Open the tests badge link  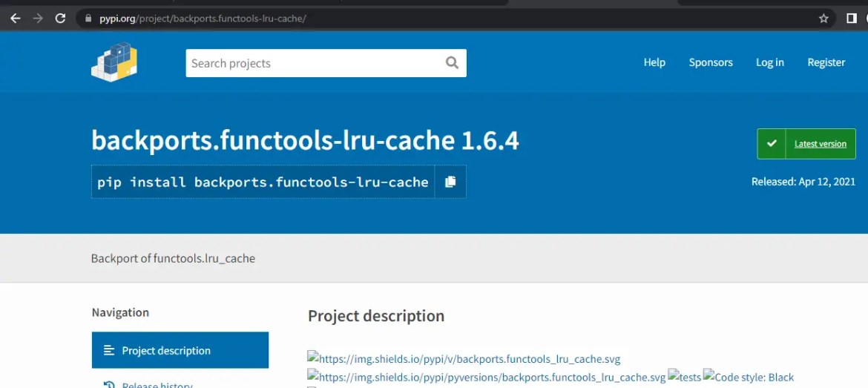click(685, 378)
